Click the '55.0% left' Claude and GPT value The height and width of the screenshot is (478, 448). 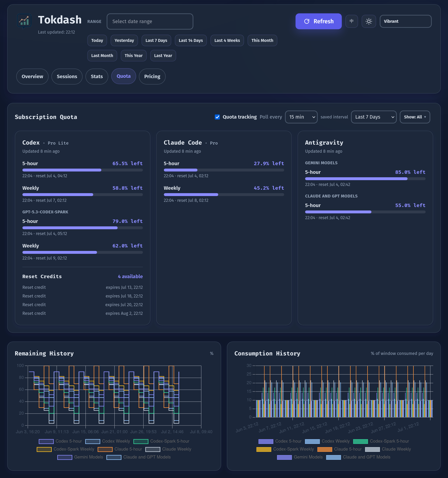pyautogui.click(x=410, y=205)
